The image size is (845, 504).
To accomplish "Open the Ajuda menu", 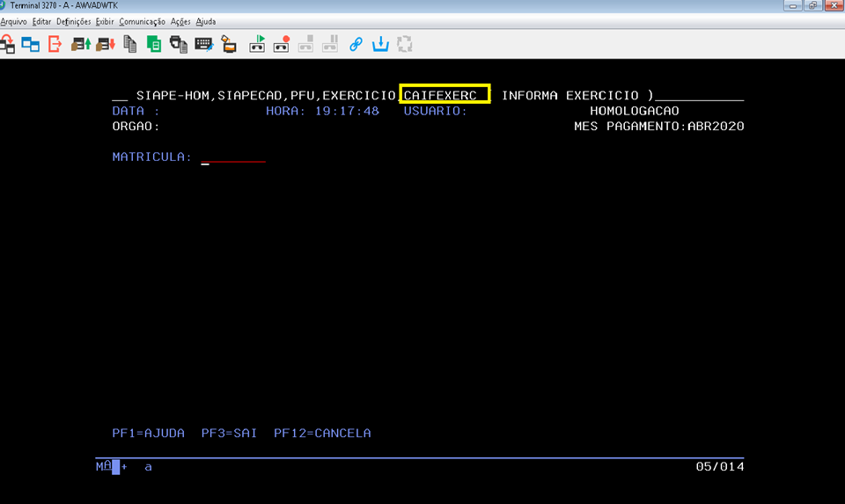I will pyautogui.click(x=205, y=21).
